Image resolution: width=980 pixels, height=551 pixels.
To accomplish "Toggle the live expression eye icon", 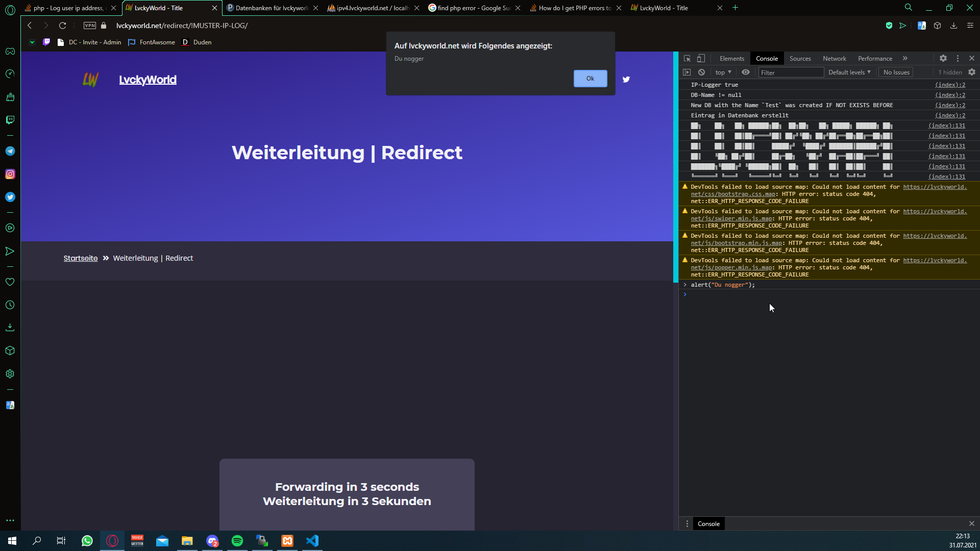I will [746, 72].
